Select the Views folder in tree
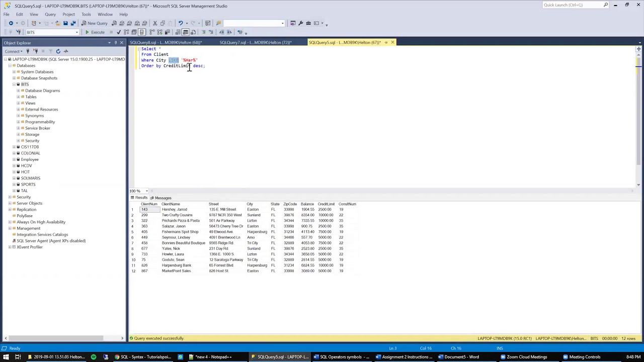Viewport: 644px width, 362px height. pos(30,103)
